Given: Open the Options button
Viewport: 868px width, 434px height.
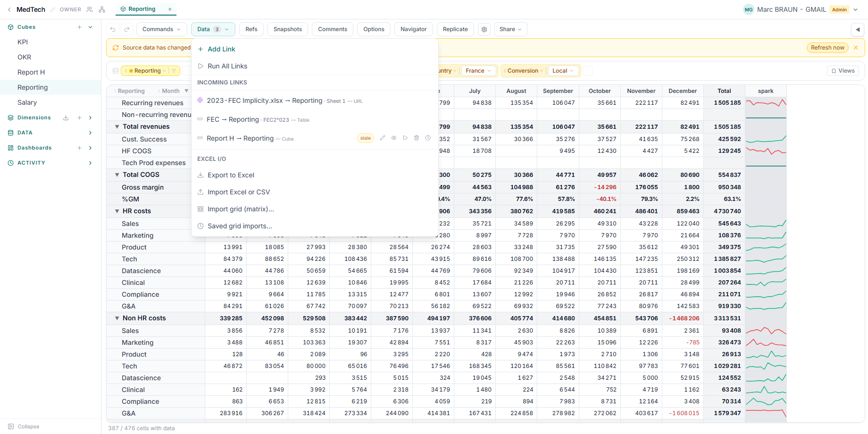Looking at the screenshot, I should point(374,29).
